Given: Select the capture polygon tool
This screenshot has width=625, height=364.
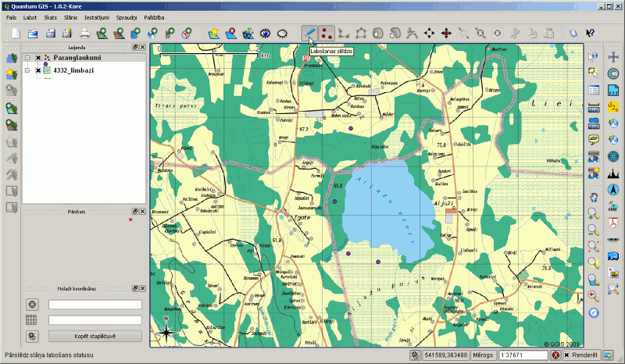Looking at the screenshot, I should click(x=361, y=33).
